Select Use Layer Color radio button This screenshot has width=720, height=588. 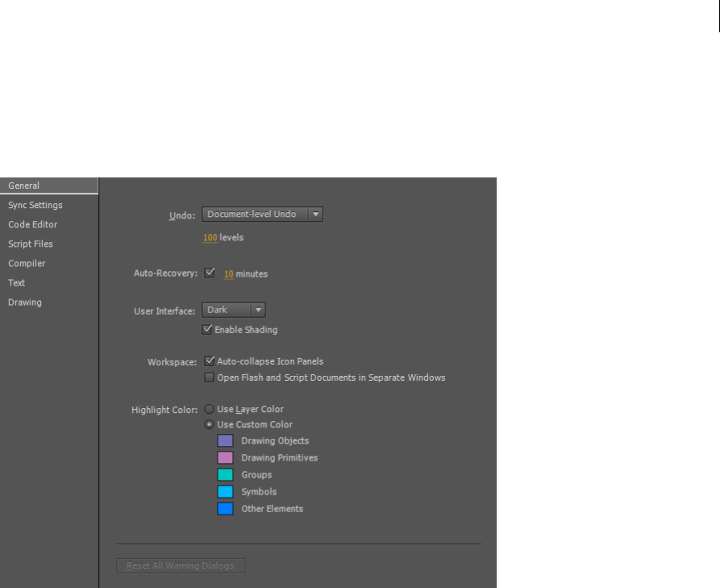point(209,409)
